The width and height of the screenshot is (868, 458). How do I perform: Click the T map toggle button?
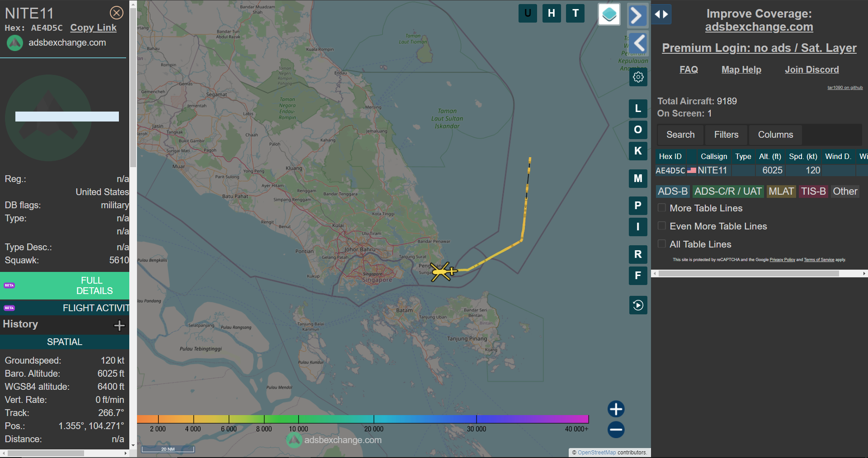pyautogui.click(x=576, y=13)
